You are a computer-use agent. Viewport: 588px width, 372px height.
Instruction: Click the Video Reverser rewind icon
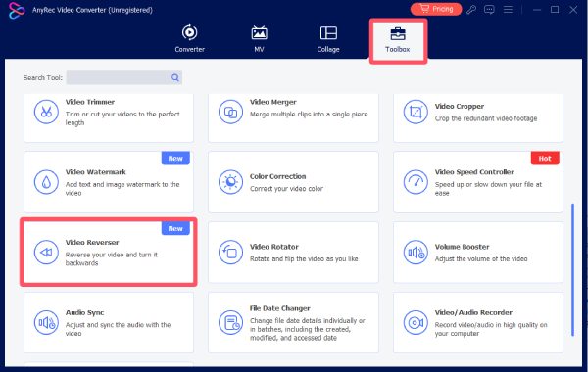46,253
